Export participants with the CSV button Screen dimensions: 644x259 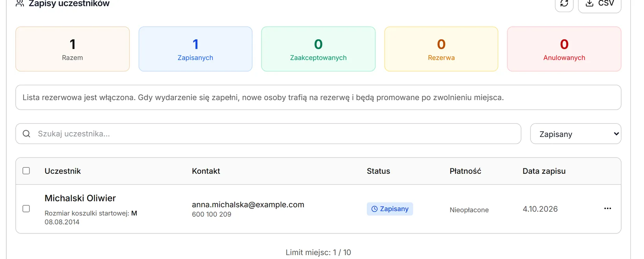[x=600, y=4]
